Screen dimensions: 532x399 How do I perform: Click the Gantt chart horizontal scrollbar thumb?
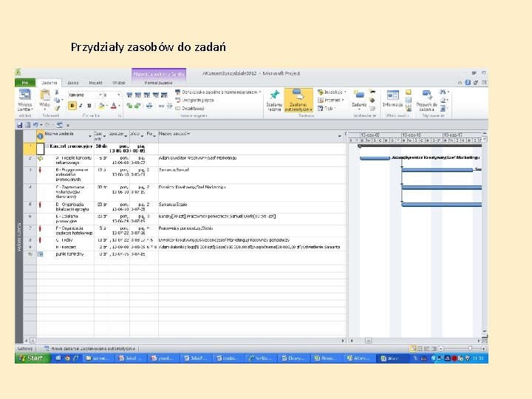tap(368, 341)
